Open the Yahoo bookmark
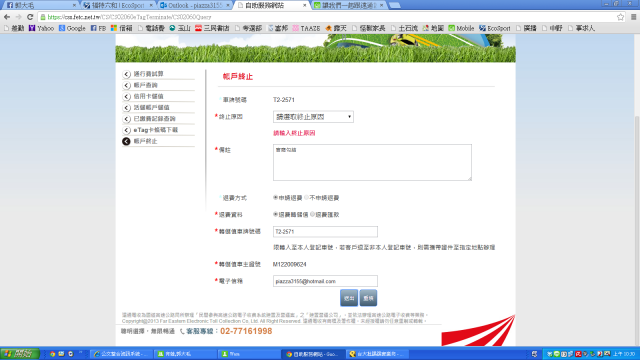640x360 pixels. tap(41, 28)
